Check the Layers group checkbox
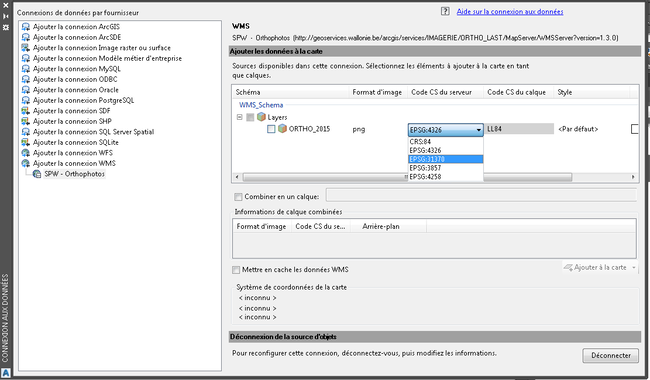This screenshot has height=380, width=650. pos(250,117)
